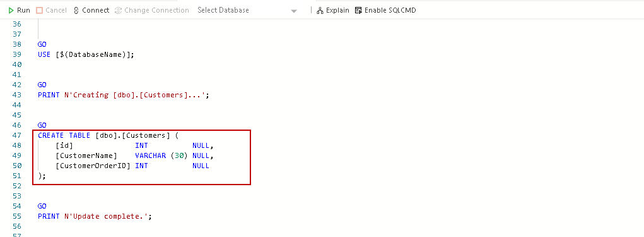
Task: Toggle Enable SQLCMD mode
Action: pyautogui.click(x=385, y=10)
